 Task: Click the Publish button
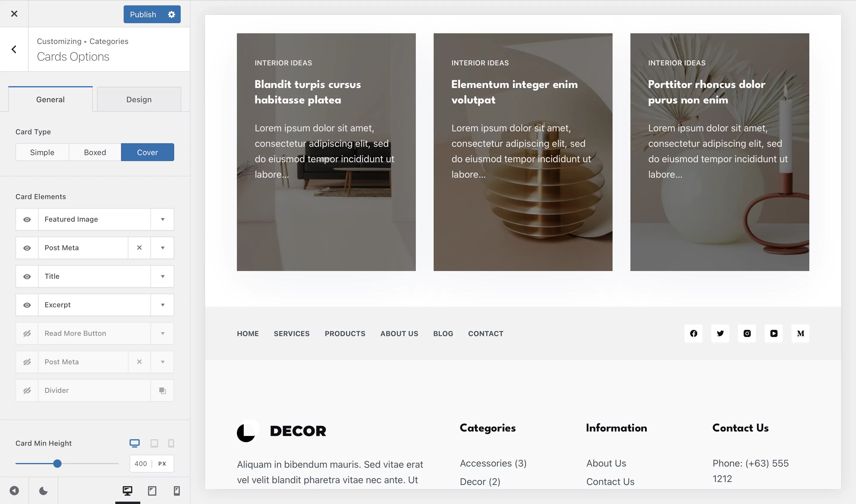coord(143,14)
